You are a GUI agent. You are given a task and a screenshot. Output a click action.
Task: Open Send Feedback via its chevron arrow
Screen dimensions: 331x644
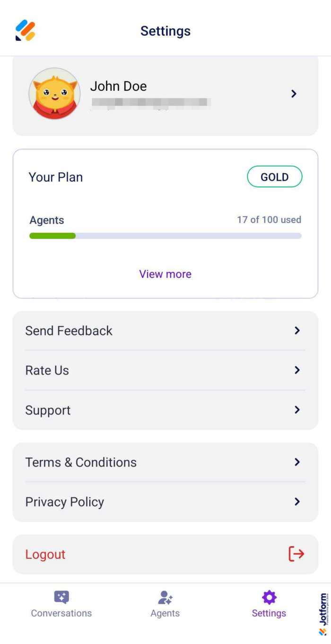pyautogui.click(x=297, y=330)
